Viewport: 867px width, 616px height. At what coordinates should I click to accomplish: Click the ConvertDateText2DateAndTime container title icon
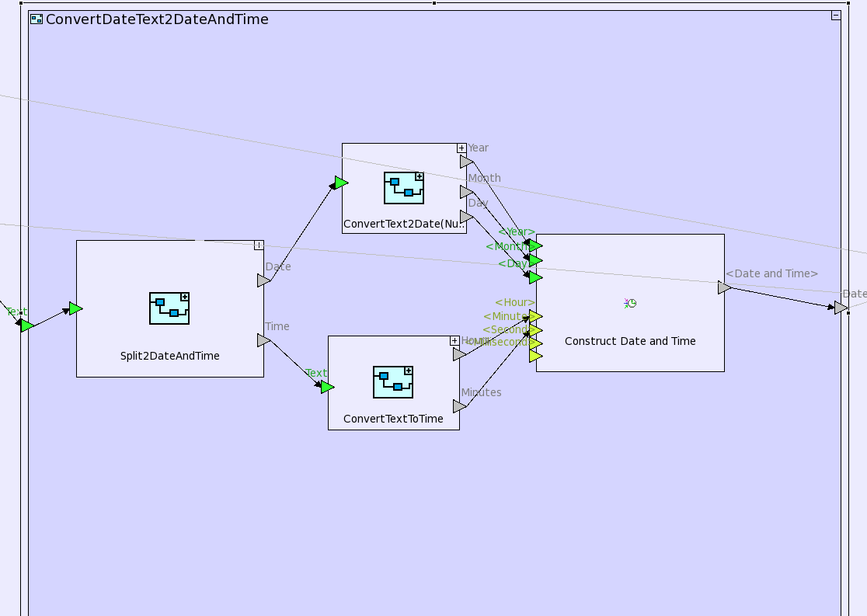(x=37, y=19)
